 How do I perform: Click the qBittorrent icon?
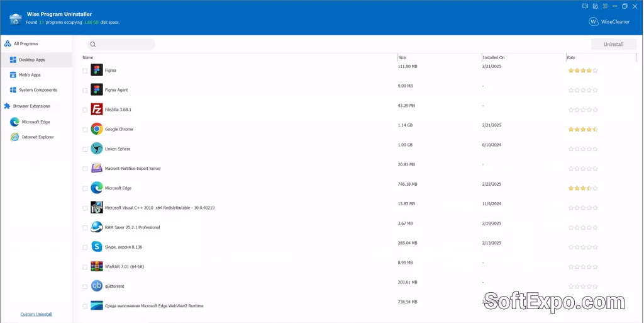[96, 286]
